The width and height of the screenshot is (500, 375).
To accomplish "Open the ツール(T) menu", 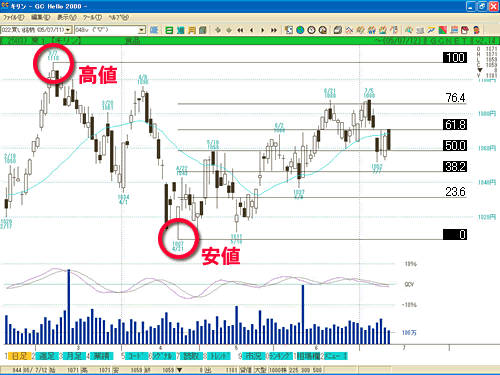I will 92,17.
